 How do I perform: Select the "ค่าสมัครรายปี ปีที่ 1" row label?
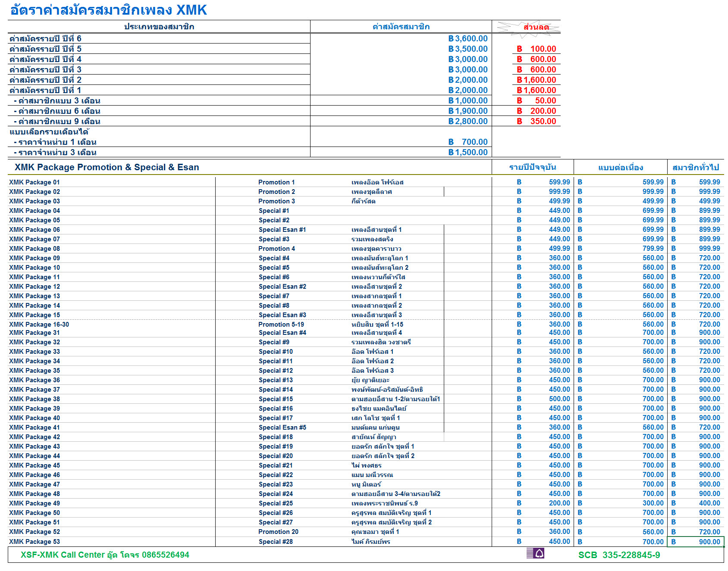(45, 90)
